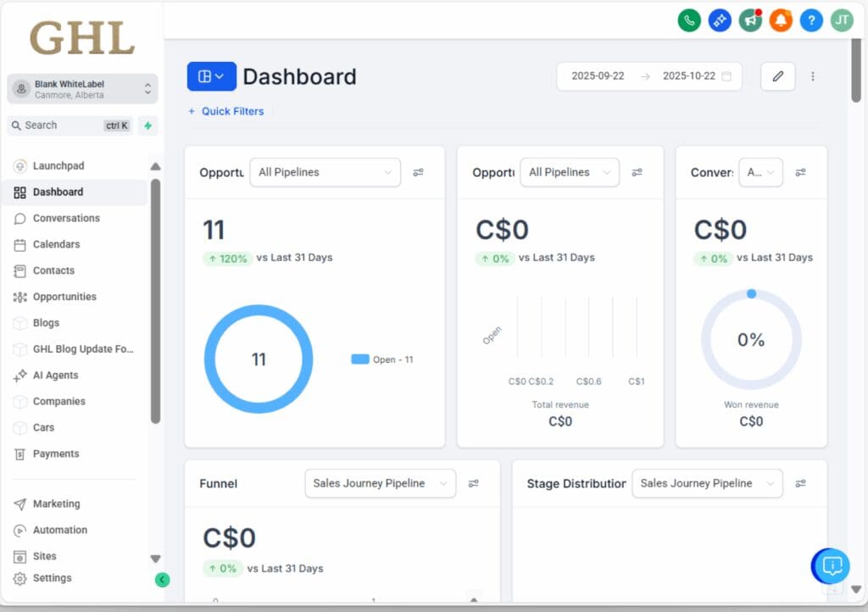
Task: Toggle the dashboard layout chevron beside Dashboard title
Action: click(x=211, y=75)
